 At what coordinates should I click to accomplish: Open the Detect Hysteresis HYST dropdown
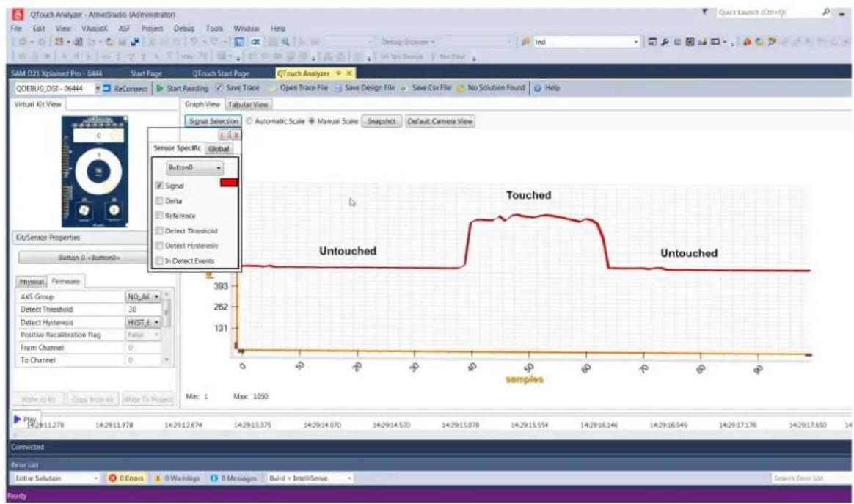(144, 323)
